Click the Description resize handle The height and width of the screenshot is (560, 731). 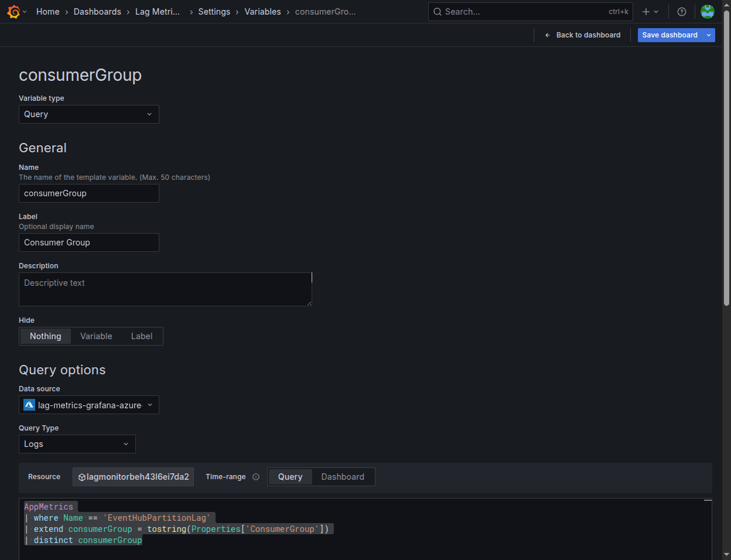[309, 303]
